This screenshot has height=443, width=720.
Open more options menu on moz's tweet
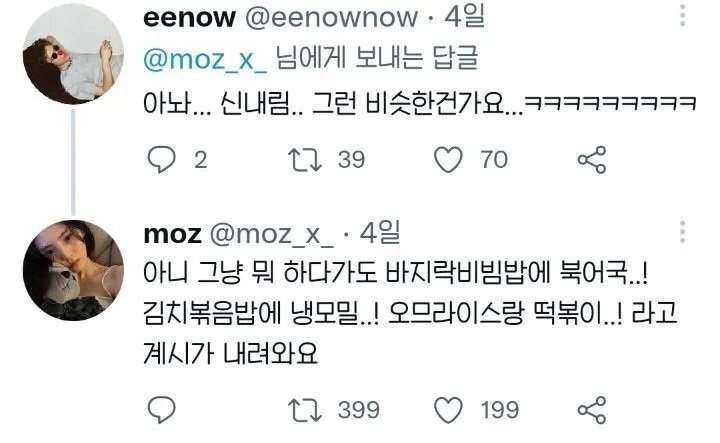point(683,231)
